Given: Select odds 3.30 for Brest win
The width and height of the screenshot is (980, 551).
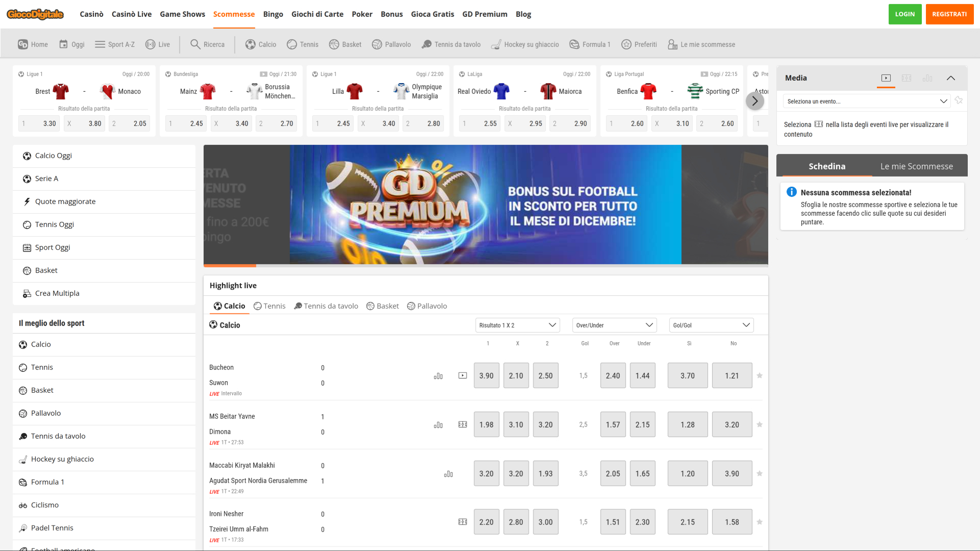Looking at the screenshot, I should pos(39,123).
